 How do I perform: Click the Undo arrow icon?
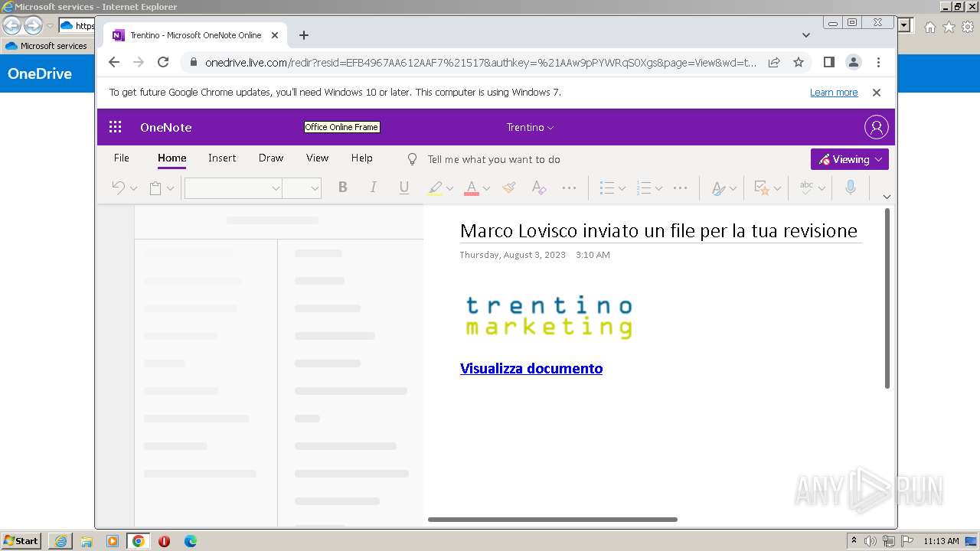[118, 187]
